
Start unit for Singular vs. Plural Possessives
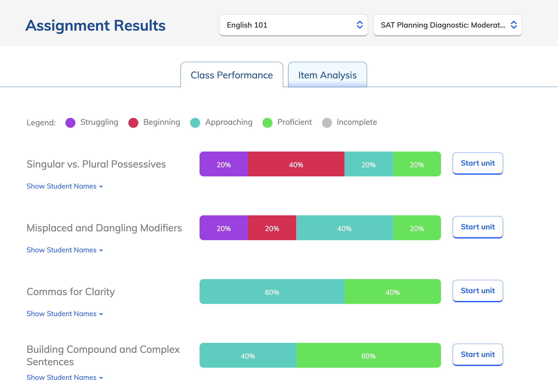coord(478,163)
